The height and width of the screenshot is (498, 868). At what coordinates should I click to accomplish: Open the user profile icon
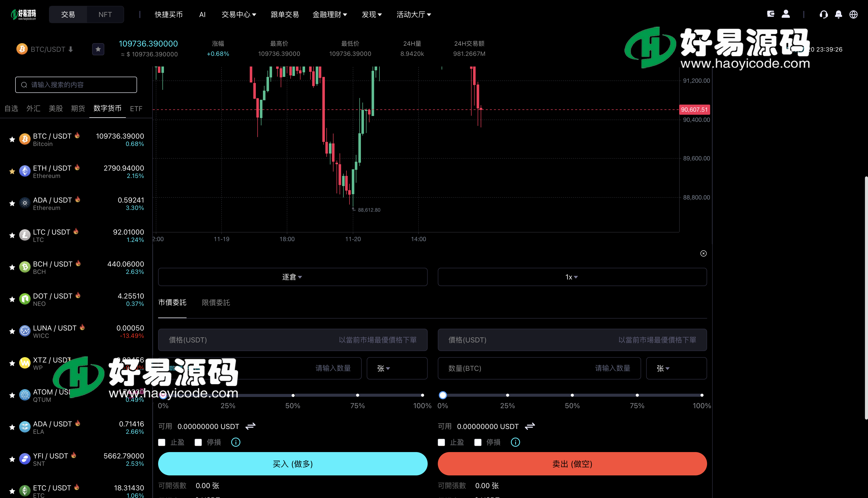786,14
